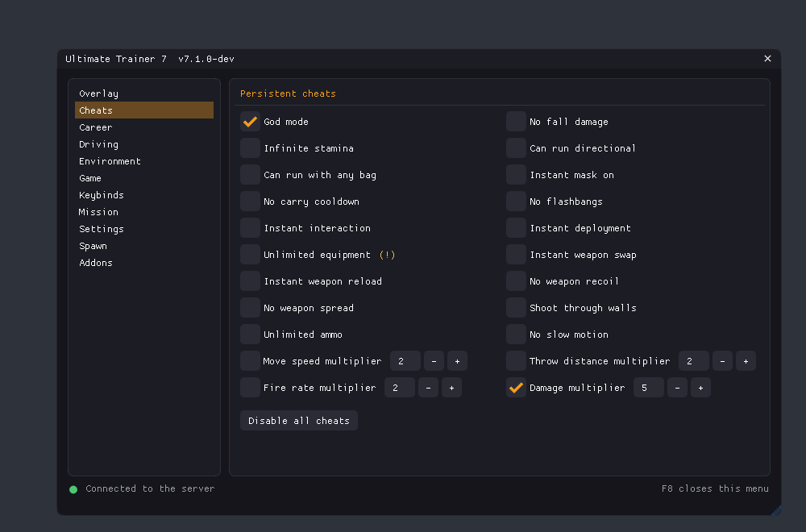The height and width of the screenshot is (532, 806).
Task: Decrease the Move speed multiplier value
Action: tap(434, 361)
